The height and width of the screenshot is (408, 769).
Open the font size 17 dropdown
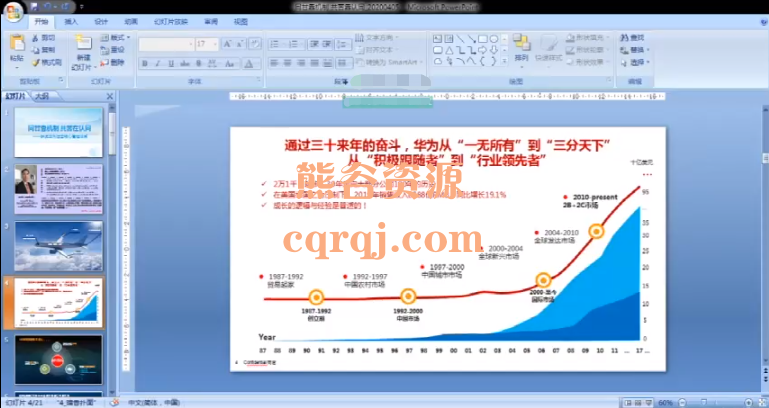click(x=215, y=44)
